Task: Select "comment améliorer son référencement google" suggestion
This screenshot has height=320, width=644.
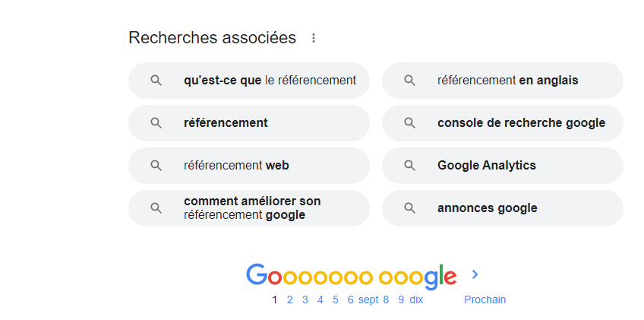Action: (x=249, y=208)
